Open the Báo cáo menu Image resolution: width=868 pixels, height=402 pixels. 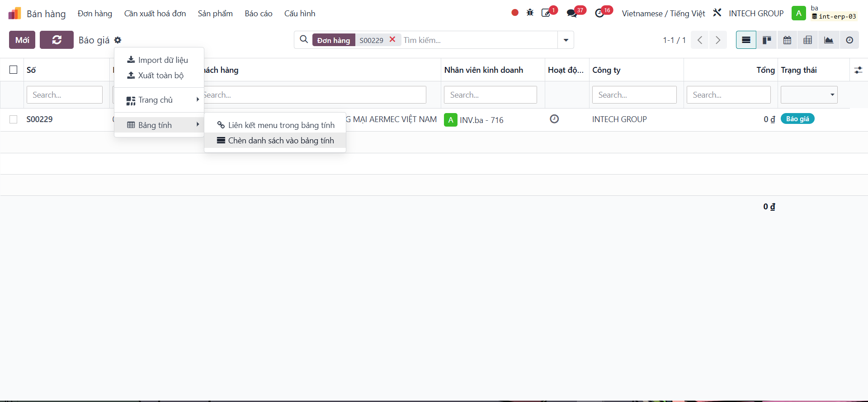click(259, 13)
